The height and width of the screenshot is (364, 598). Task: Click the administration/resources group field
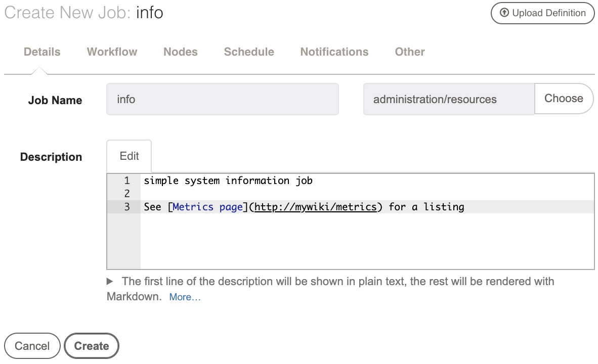[x=449, y=99]
